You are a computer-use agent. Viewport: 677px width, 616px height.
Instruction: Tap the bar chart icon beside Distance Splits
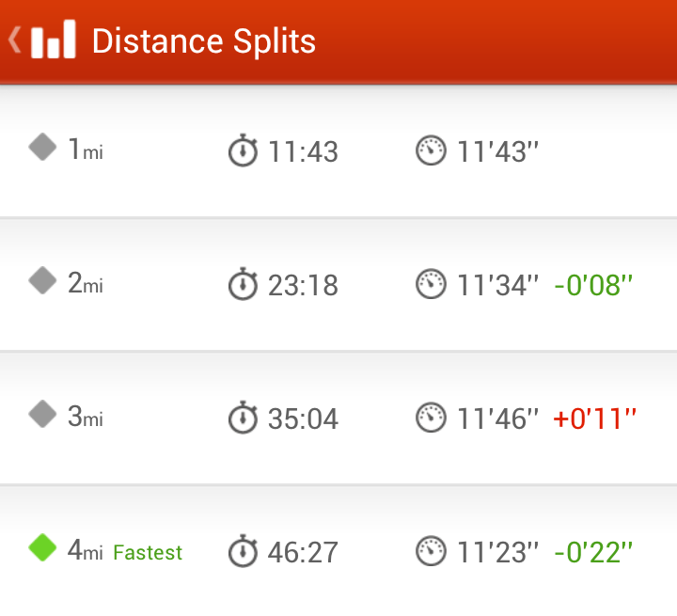pyautogui.click(x=54, y=39)
